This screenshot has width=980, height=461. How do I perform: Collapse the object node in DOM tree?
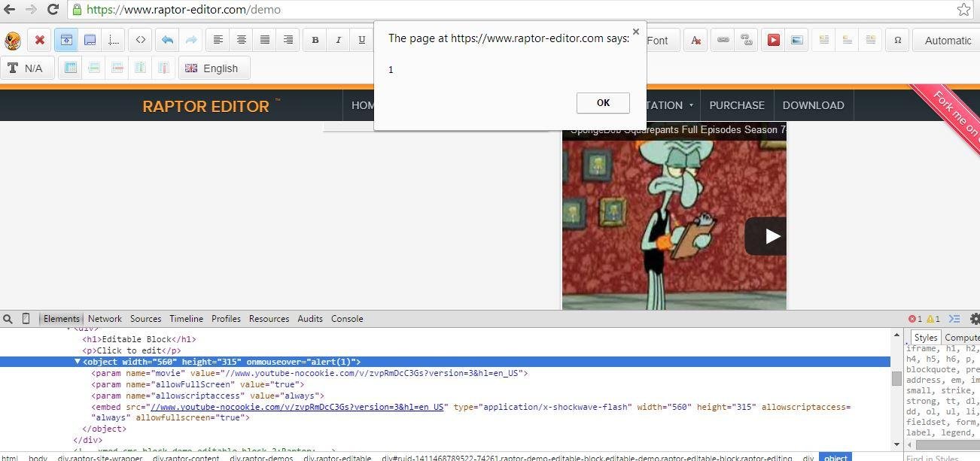pyautogui.click(x=78, y=362)
